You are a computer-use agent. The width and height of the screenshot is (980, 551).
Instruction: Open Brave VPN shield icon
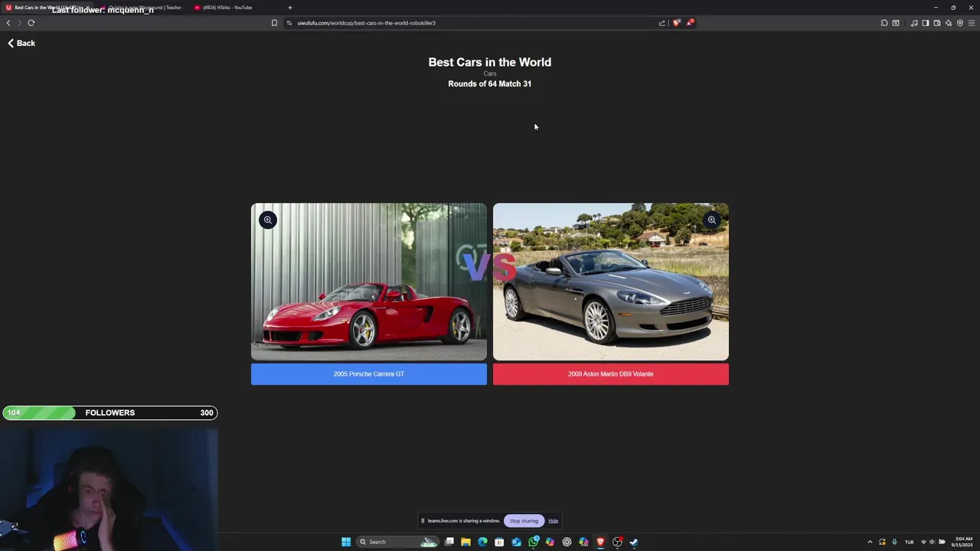tap(960, 23)
